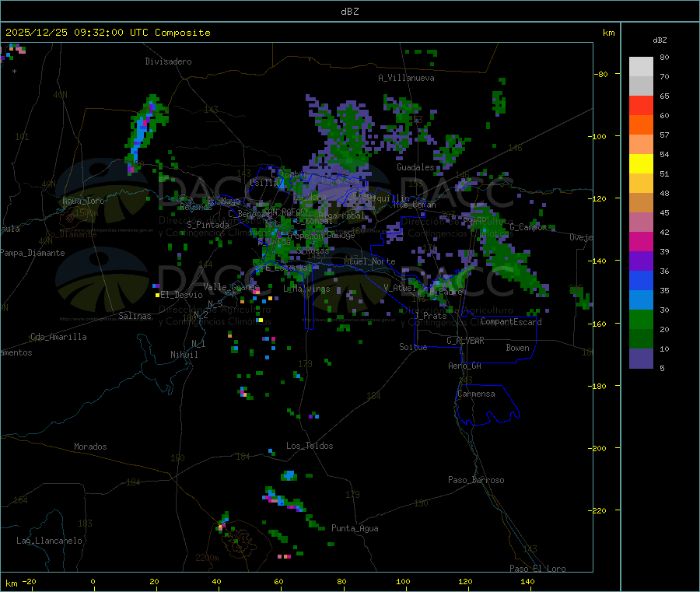
Task: Click the 'km' label at the top right
Action: pyautogui.click(x=608, y=33)
